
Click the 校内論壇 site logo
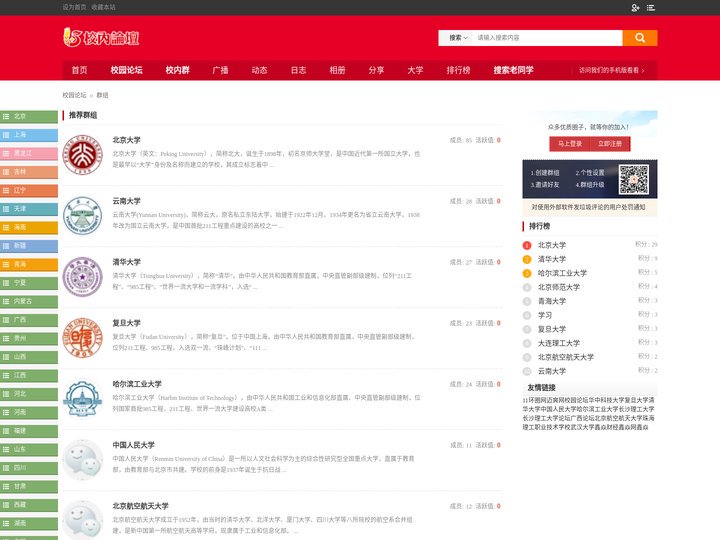click(101, 38)
